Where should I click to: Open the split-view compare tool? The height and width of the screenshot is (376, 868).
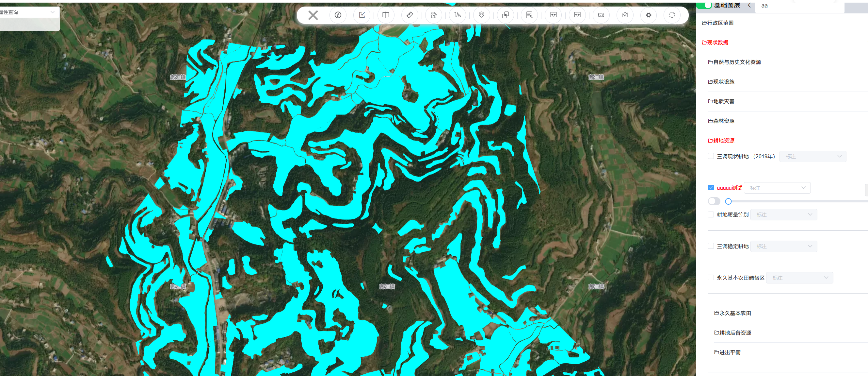(386, 15)
